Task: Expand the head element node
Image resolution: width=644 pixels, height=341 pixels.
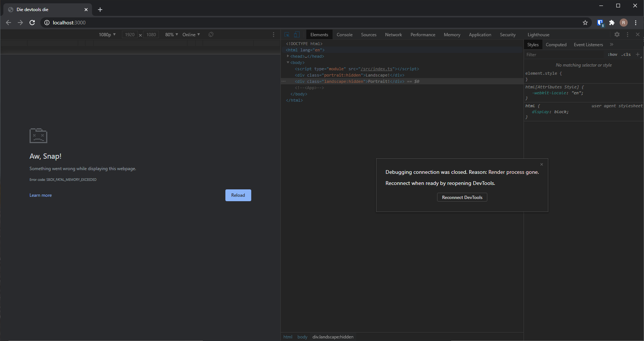Action: tap(288, 56)
